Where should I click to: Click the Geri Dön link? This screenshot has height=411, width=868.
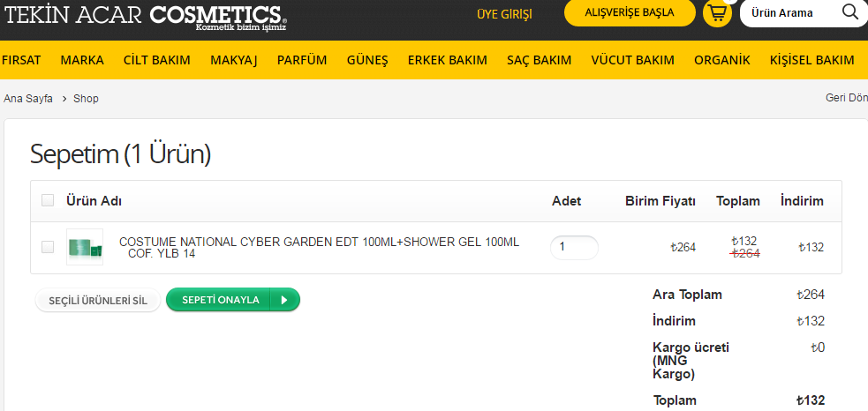point(847,98)
